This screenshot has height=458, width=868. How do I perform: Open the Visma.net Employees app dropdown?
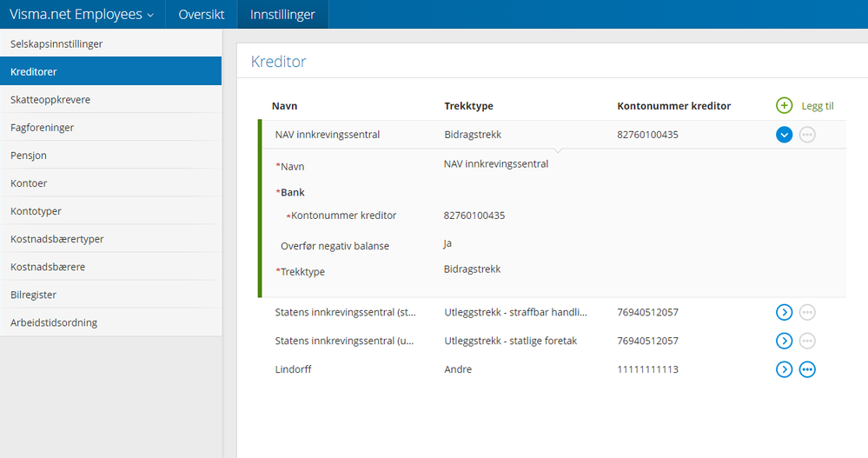pyautogui.click(x=82, y=15)
